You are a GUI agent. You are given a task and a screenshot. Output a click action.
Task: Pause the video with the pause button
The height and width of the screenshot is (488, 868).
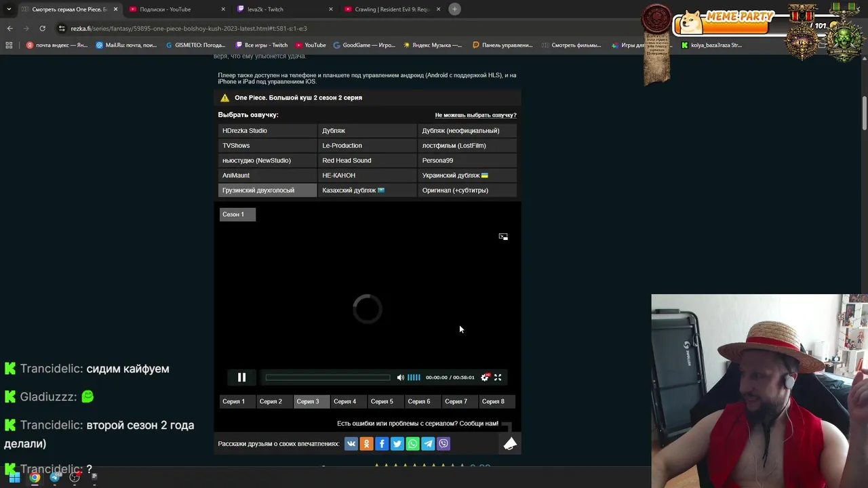tap(241, 378)
